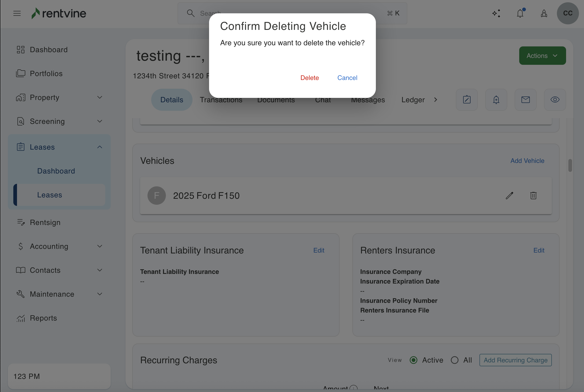
Task: Click the page vertical scrollbar thumb
Action: 570,165
